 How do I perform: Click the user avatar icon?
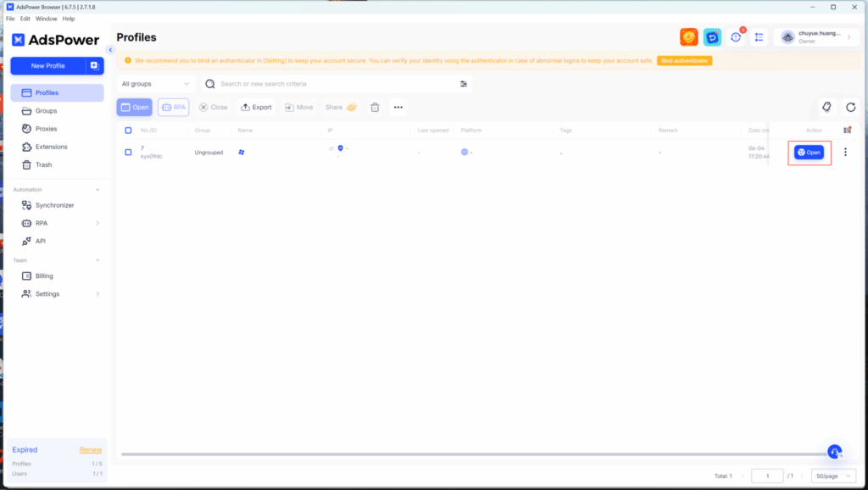click(787, 37)
